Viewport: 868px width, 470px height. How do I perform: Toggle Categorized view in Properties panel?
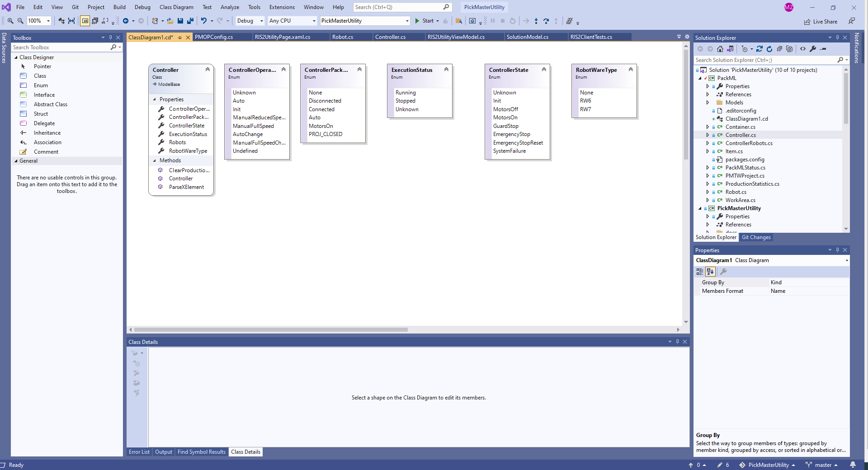tap(700, 272)
